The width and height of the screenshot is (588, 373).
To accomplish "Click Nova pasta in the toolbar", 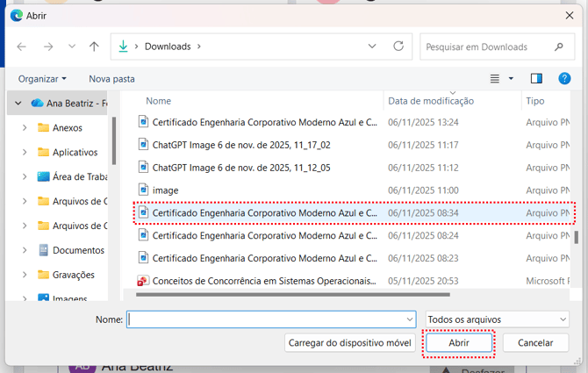I will pyautogui.click(x=111, y=79).
